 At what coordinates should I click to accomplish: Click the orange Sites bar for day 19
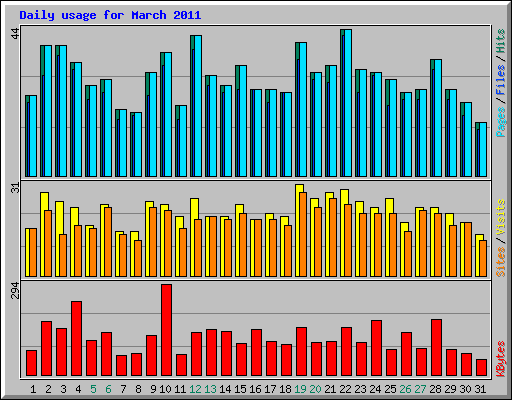click(303, 234)
